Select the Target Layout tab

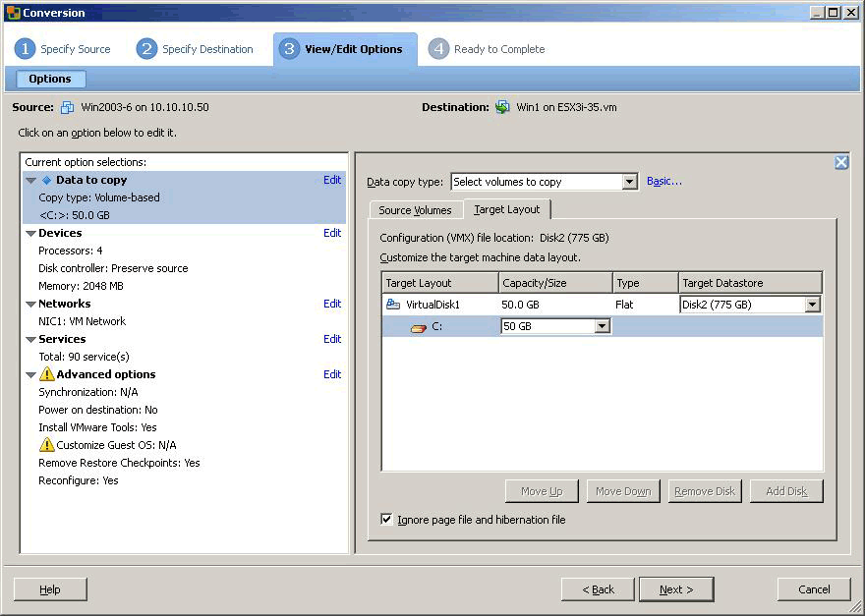click(506, 209)
